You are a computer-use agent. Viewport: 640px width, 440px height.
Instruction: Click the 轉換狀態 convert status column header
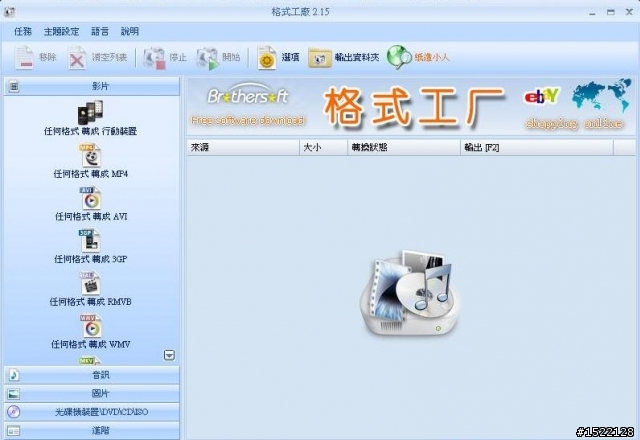(404, 147)
